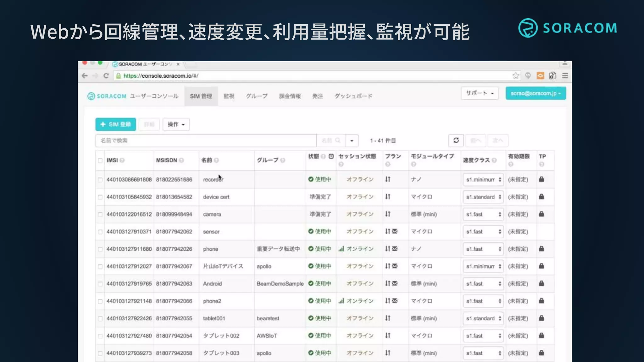Click the lock icon in phone row
644x362 pixels.
click(541, 249)
